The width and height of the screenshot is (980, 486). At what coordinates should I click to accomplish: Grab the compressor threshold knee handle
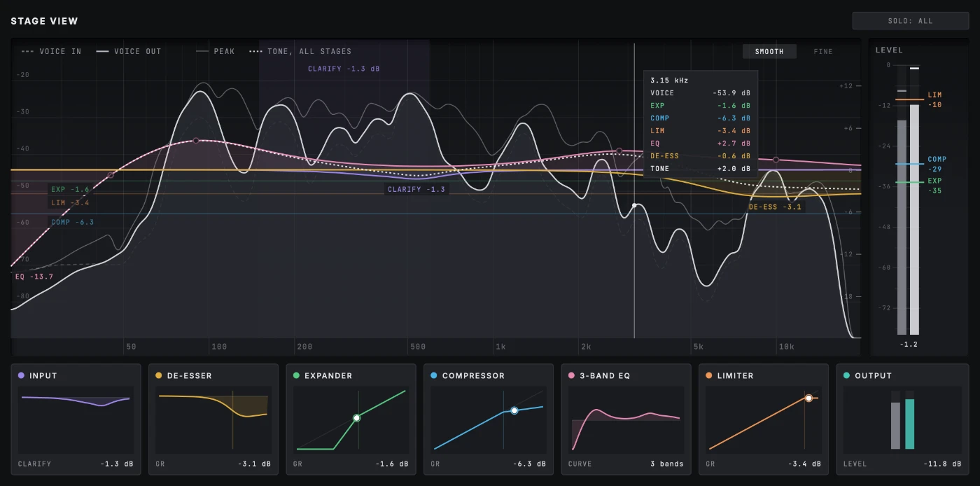[514, 410]
